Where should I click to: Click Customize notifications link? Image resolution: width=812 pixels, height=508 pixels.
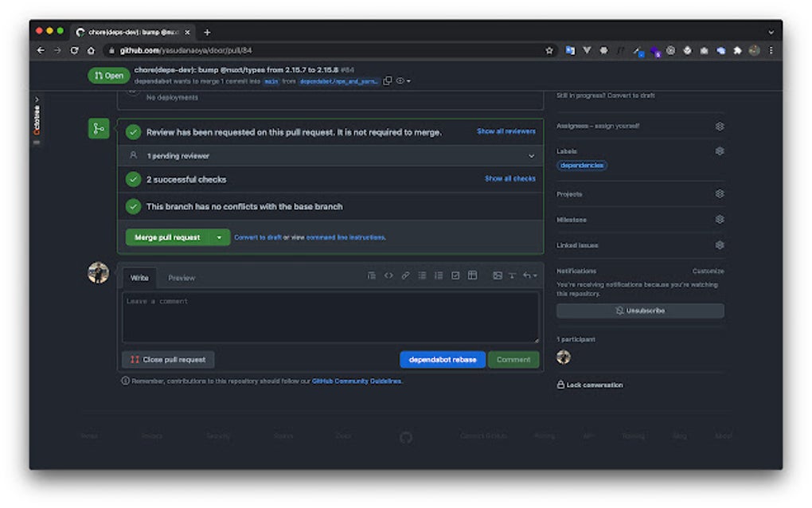[x=708, y=272]
